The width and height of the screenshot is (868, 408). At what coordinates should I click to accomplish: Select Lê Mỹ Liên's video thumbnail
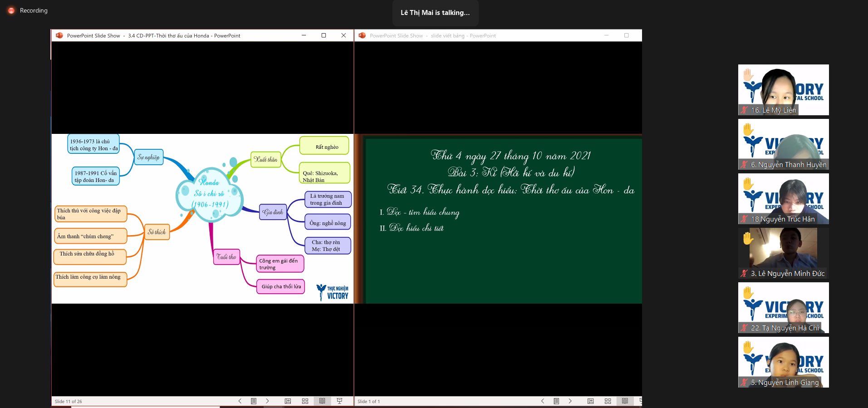click(783, 89)
